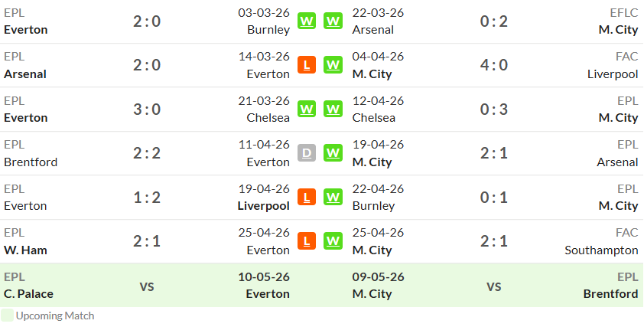
Task: Click the L badge beside 19-04-26 Liverpool
Action: 307,197
